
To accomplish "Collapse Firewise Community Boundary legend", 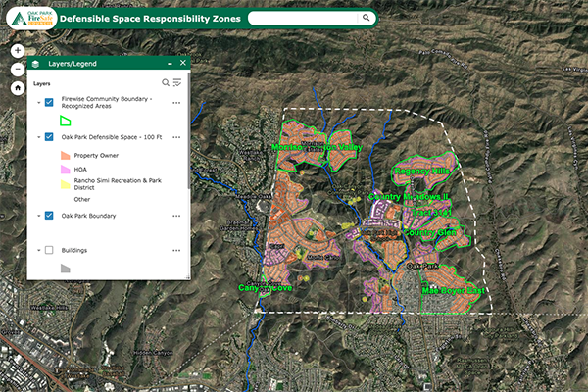I will 37,102.
